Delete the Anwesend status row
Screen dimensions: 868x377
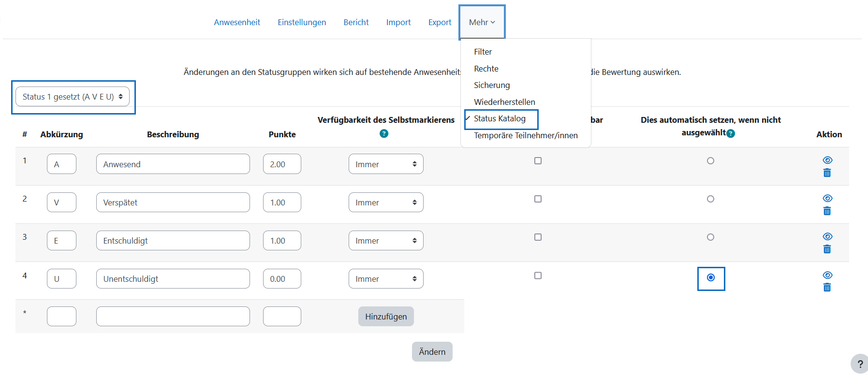coord(827,173)
